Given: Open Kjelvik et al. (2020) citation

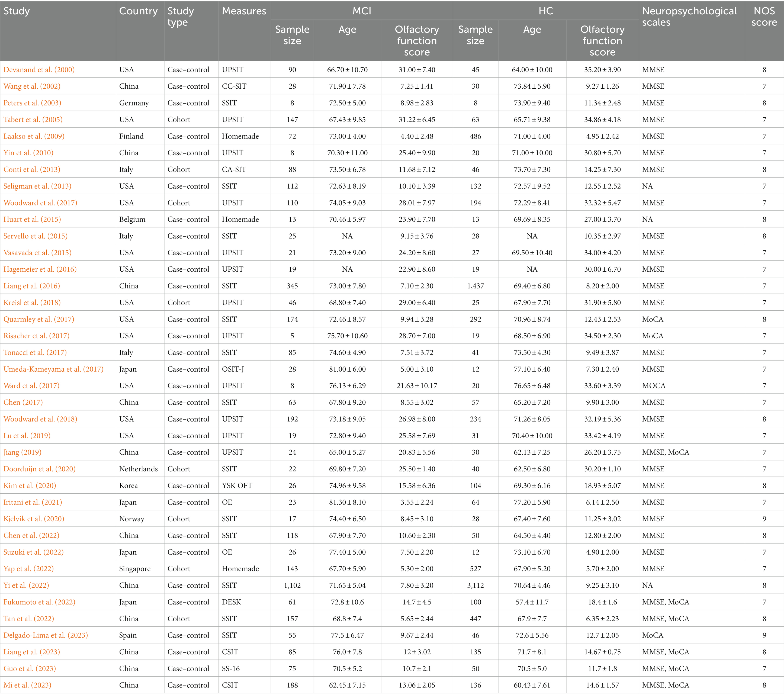Looking at the screenshot, I should (34, 519).
